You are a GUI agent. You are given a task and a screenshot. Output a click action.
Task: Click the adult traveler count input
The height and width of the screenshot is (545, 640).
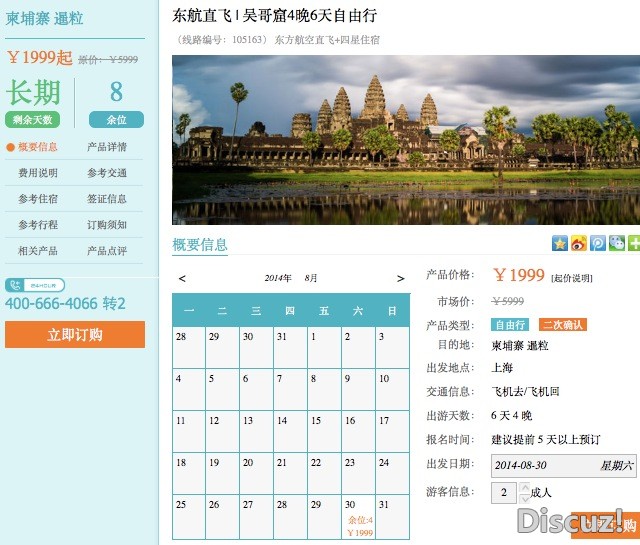[x=504, y=492]
